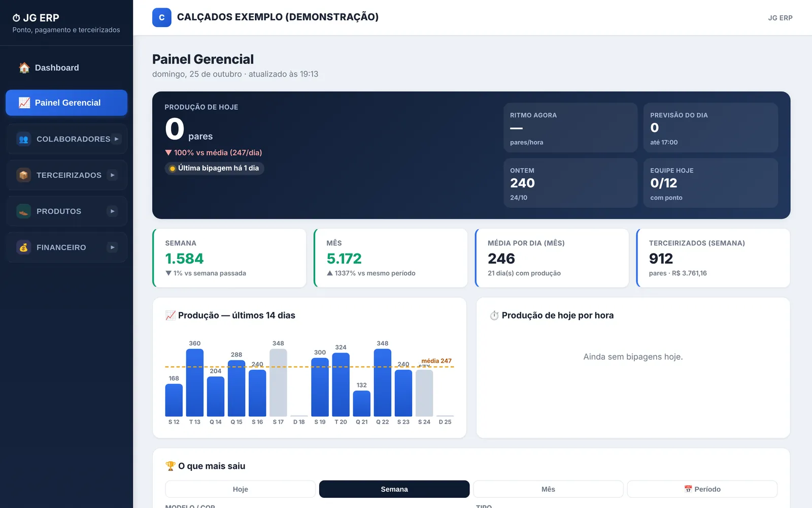
Task: Click the Ontem 240 tile
Action: 570,183
